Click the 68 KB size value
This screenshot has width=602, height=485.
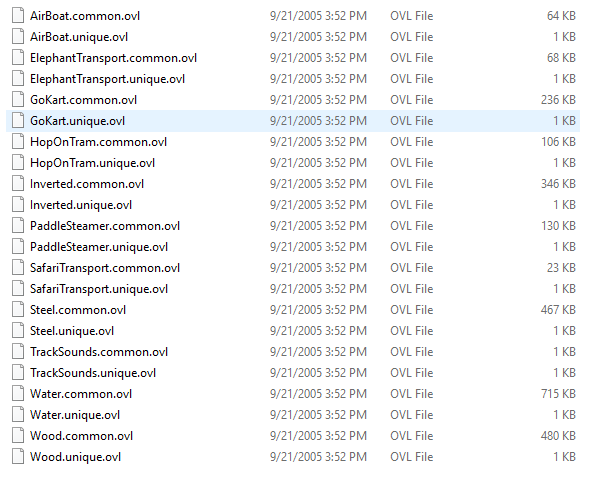pos(561,58)
